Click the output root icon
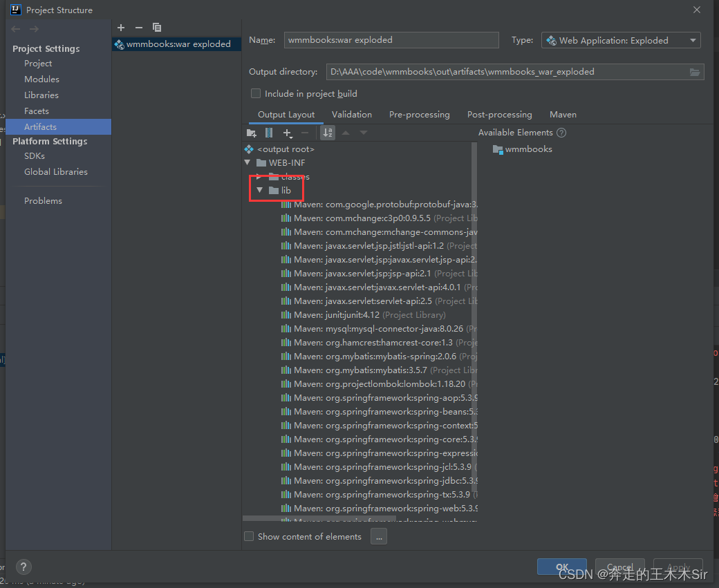The image size is (719, 588). tap(249, 149)
